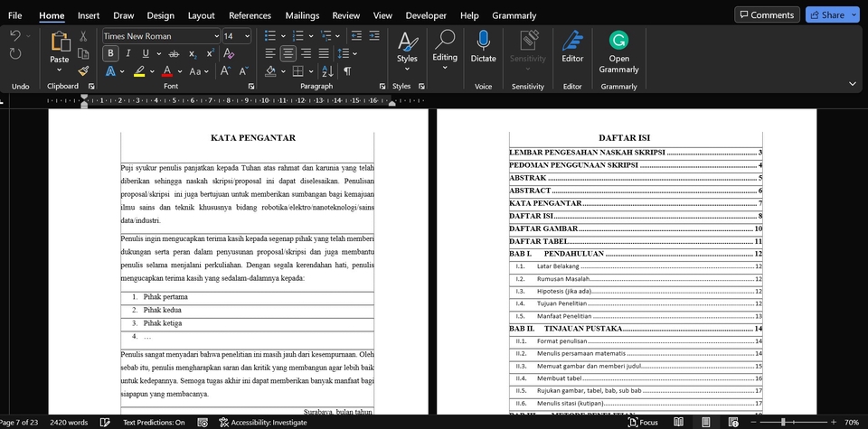Click Focus mode button
This screenshot has height=429, width=868.
pyautogui.click(x=643, y=422)
